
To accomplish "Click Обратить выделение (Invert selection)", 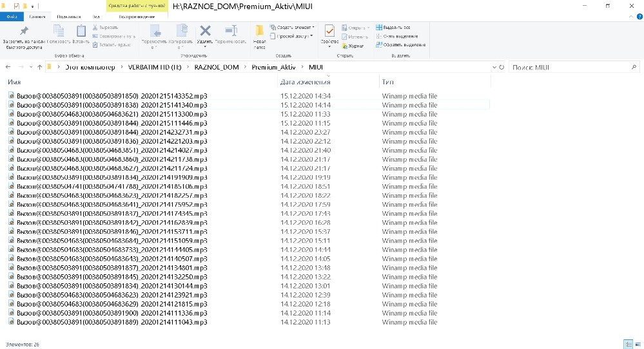I will [400, 44].
